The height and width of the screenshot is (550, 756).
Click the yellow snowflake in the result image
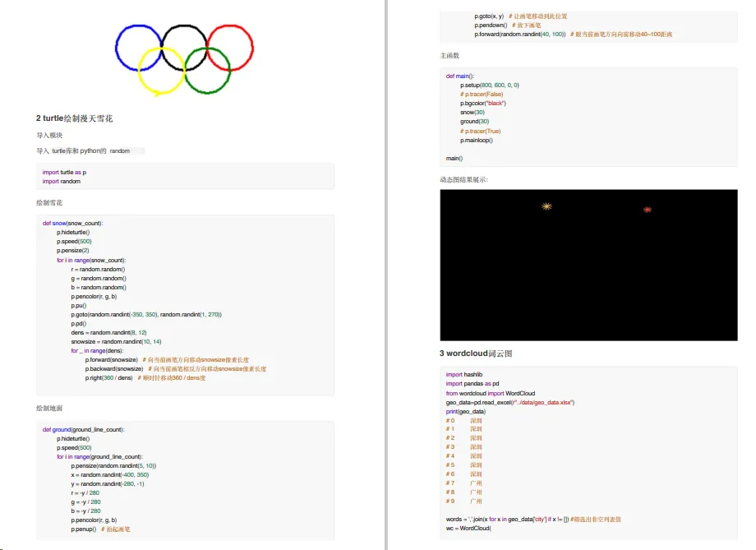pyautogui.click(x=546, y=206)
